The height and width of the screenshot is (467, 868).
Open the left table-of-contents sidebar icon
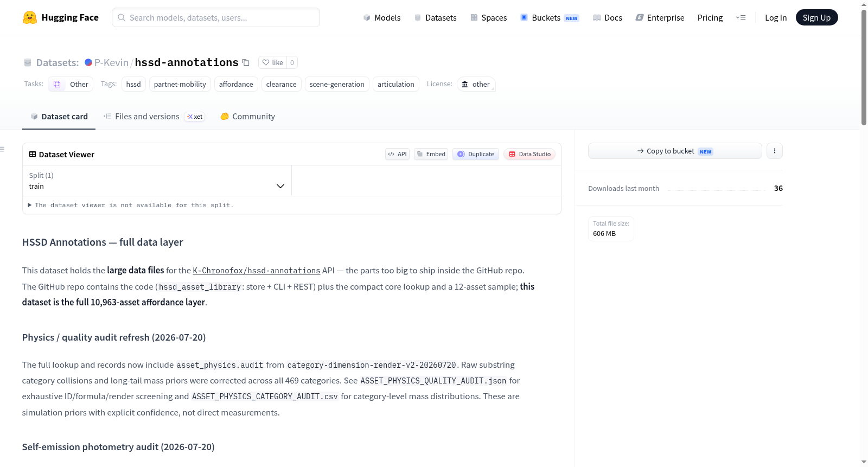pos(3,149)
